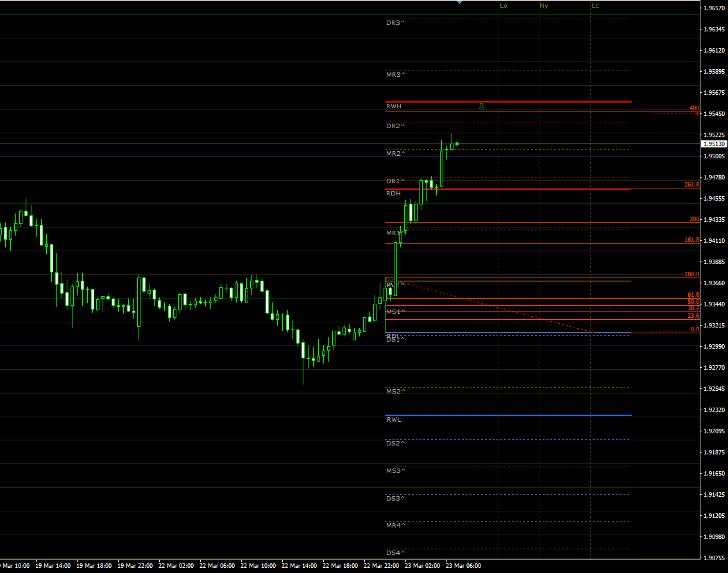
Task: Select the Ny session marker label
Action: pyautogui.click(x=544, y=6)
